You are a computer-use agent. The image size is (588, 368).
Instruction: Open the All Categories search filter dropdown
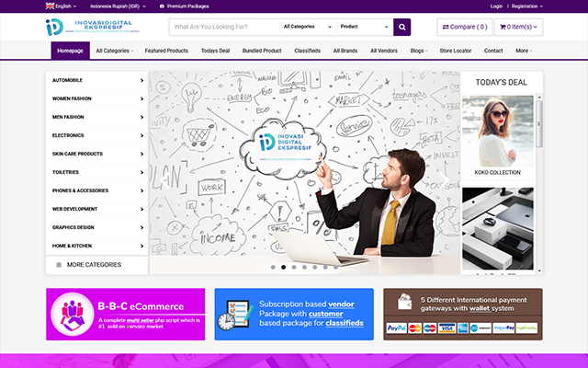coord(308,27)
